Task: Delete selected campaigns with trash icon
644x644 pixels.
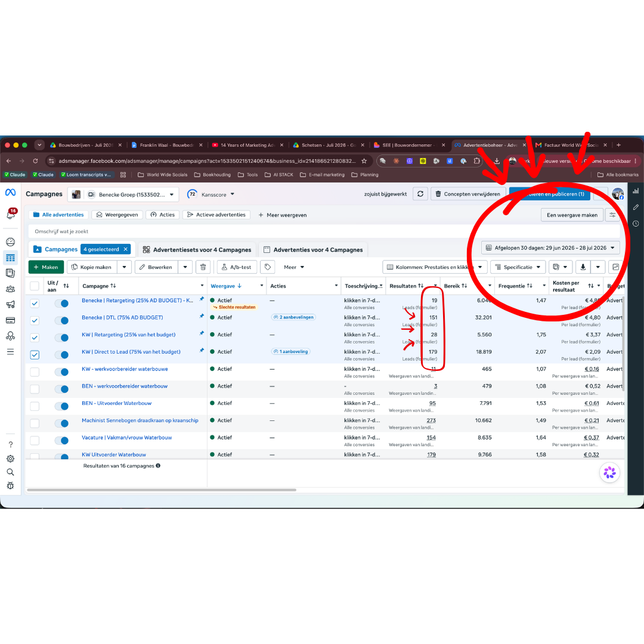Action: point(203,267)
